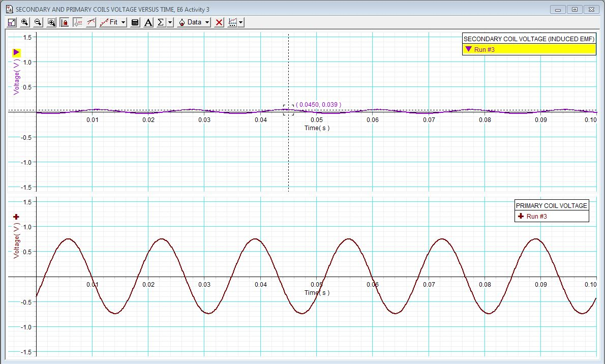Click the Text annotation tool
Viewport: 605px width, 364px height.
[147, 22]
